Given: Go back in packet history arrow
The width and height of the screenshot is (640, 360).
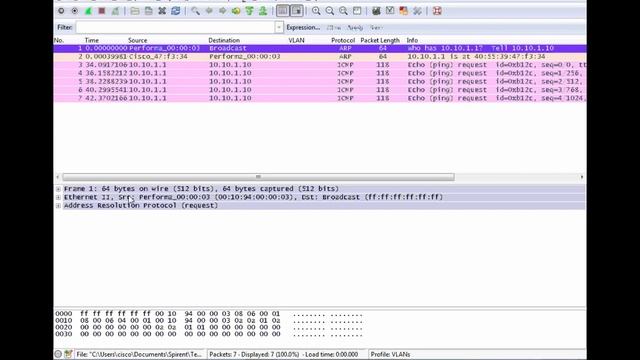Looking at the screenshot, I should coord(209,11).
